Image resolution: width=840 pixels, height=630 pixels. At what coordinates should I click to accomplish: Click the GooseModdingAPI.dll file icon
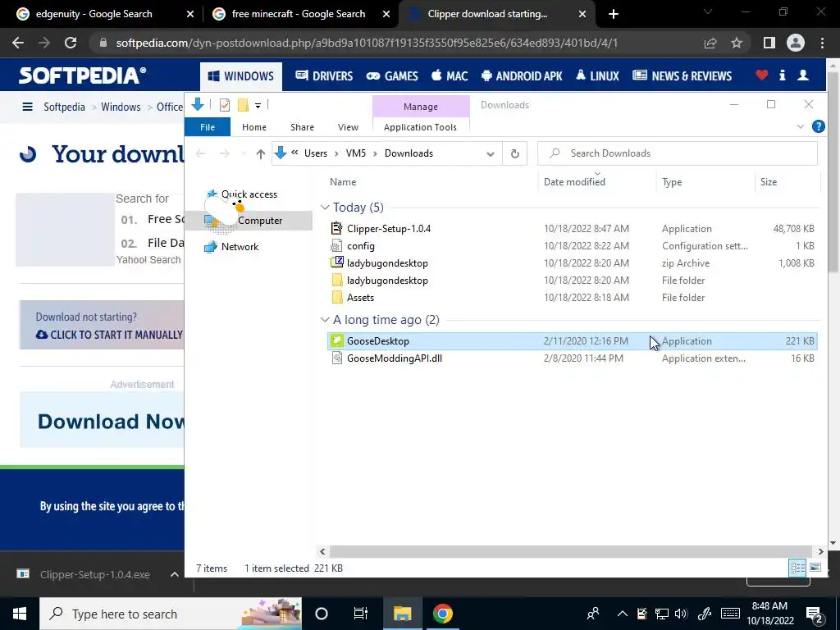(x=336, y=358)
